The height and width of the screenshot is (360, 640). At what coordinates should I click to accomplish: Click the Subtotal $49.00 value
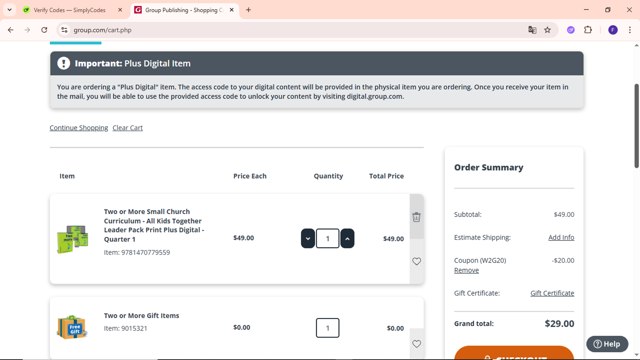click(564, 214)
